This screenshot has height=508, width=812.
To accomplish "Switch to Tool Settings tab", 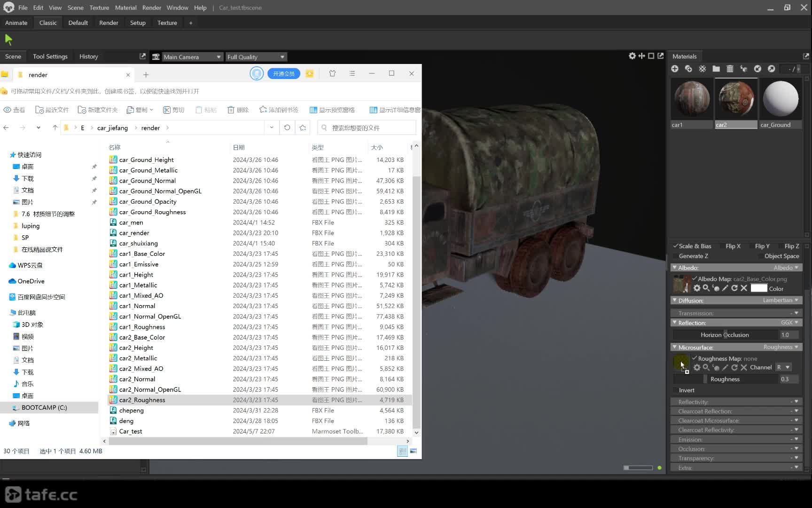I will click(50, 56).
